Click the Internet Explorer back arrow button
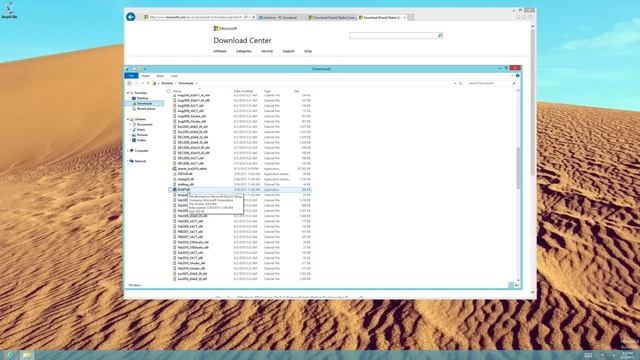The width and height of the screenshot is (640, 360). [131, 17]
